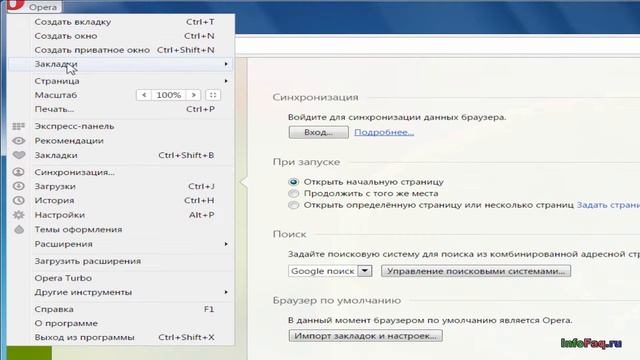Click the Opera menu button

coord(34,6)
